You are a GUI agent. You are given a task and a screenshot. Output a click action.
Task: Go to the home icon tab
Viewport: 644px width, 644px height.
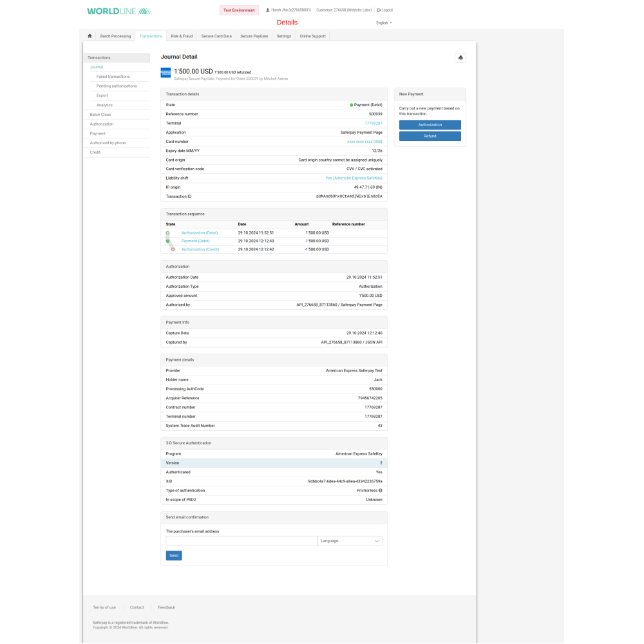(90, 36)
